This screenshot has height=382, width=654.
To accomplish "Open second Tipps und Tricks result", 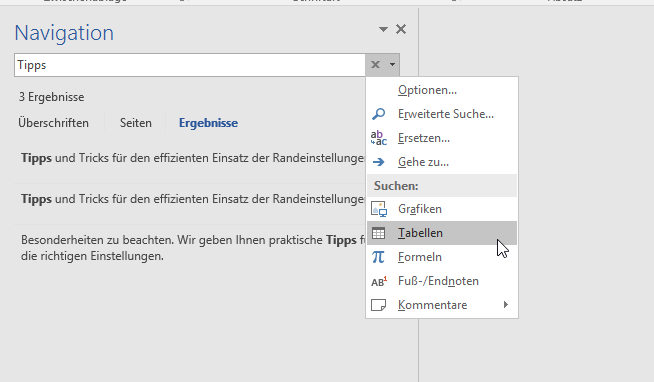I will [x=190, y=199].
